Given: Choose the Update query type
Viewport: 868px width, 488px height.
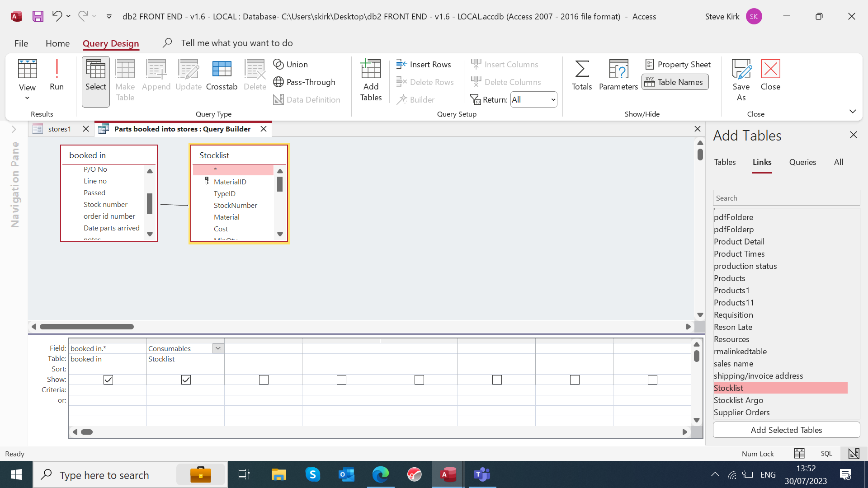Looking at the screenshot, I should [x=189, y=76].
